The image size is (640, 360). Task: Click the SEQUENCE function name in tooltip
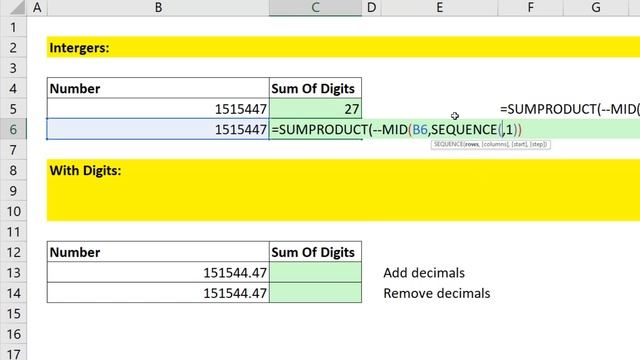[448, 144]
